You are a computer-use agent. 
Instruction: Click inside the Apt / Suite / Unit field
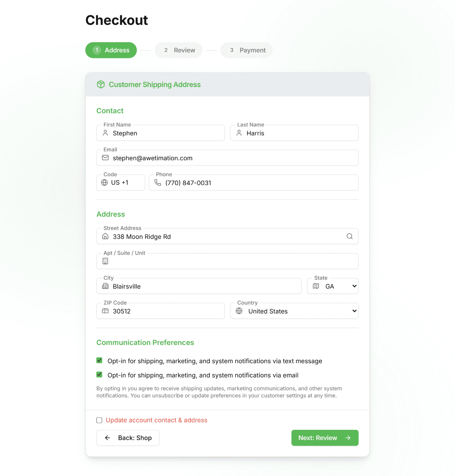[227, 261]
